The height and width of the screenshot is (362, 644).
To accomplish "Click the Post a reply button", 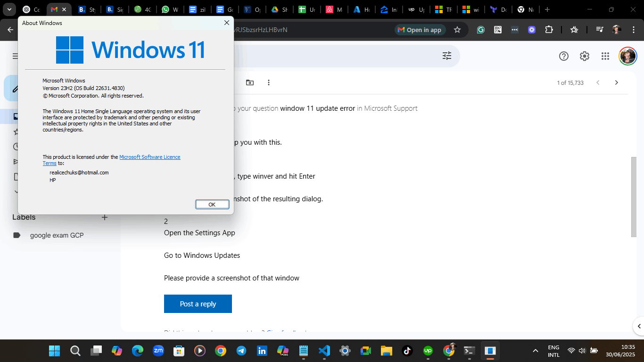I will tap(198, 304).
